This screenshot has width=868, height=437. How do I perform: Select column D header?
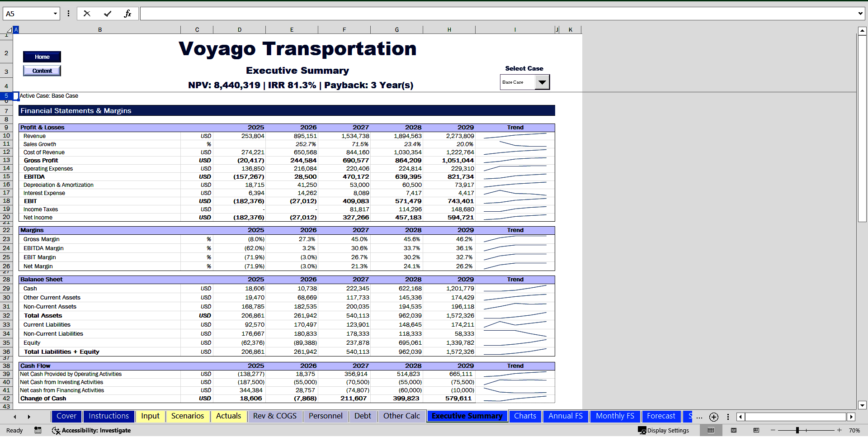tap(240, 30)
